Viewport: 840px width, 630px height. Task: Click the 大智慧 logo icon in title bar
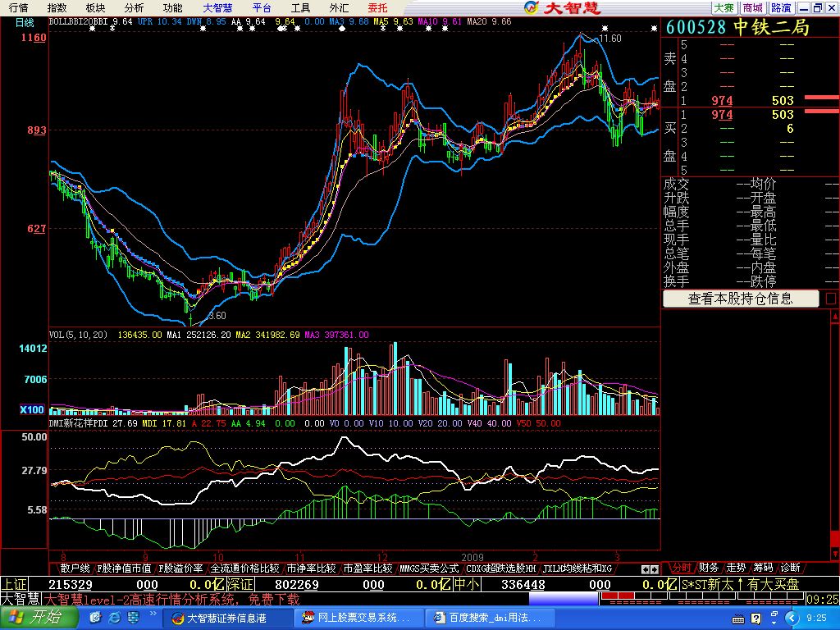tap(531, 7)
